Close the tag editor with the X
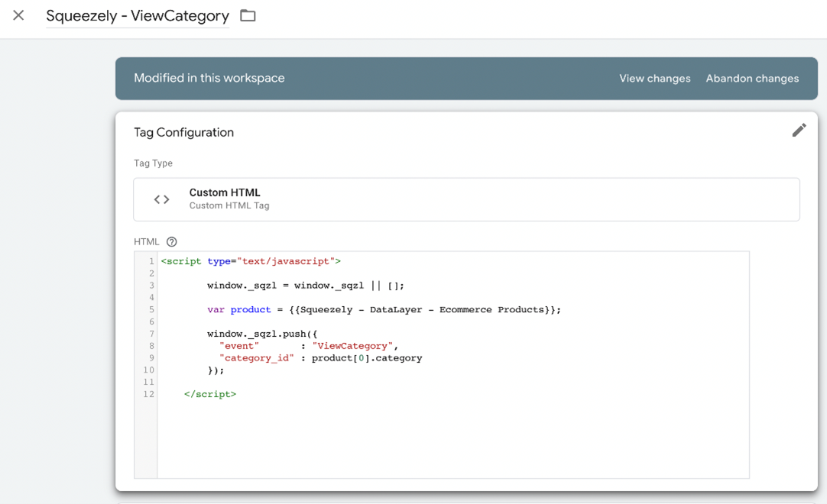827x504 pixels. (18, 15)
